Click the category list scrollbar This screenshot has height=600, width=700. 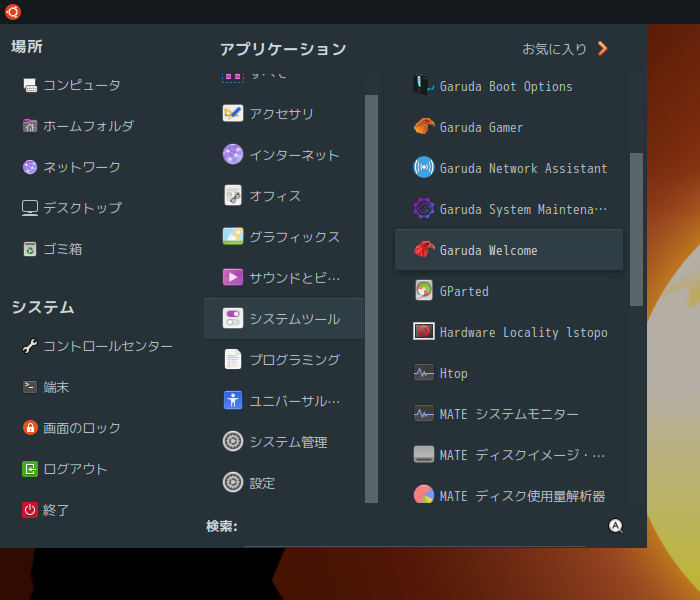(x=371, y=299)
